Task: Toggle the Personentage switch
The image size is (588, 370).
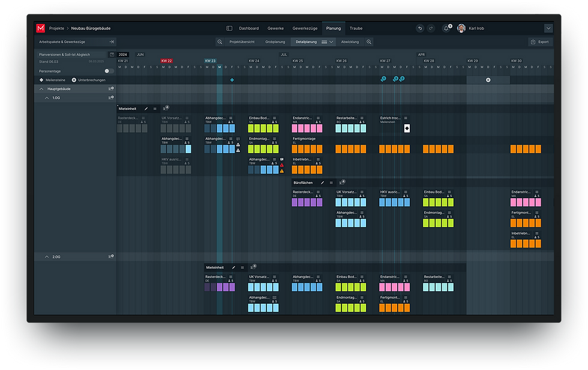Action: 109,71
